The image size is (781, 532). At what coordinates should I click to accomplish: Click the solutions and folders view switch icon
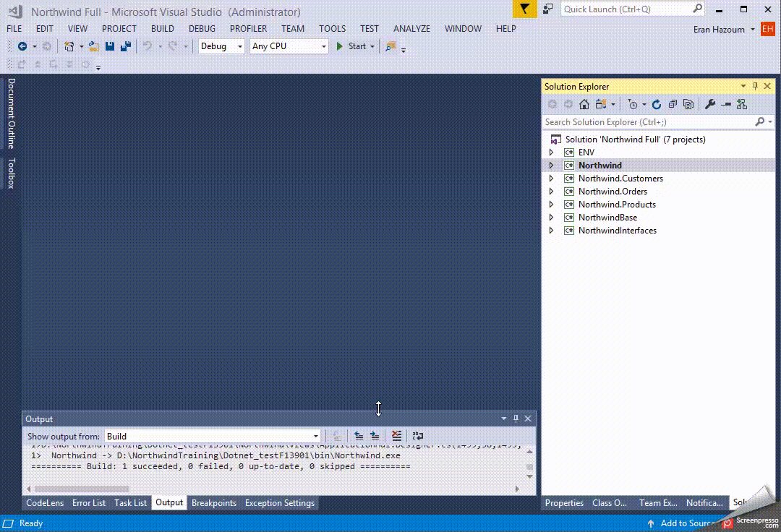click(601, 104)
